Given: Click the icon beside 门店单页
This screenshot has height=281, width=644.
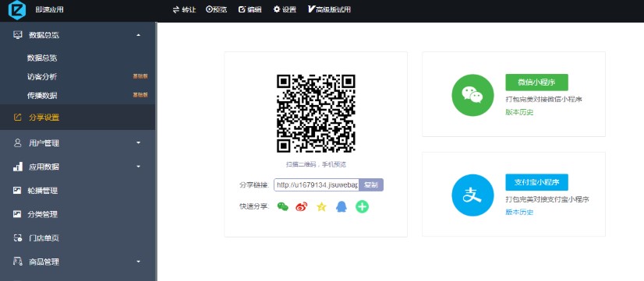Looking at the screenshot, I should (x=17, y=238).
